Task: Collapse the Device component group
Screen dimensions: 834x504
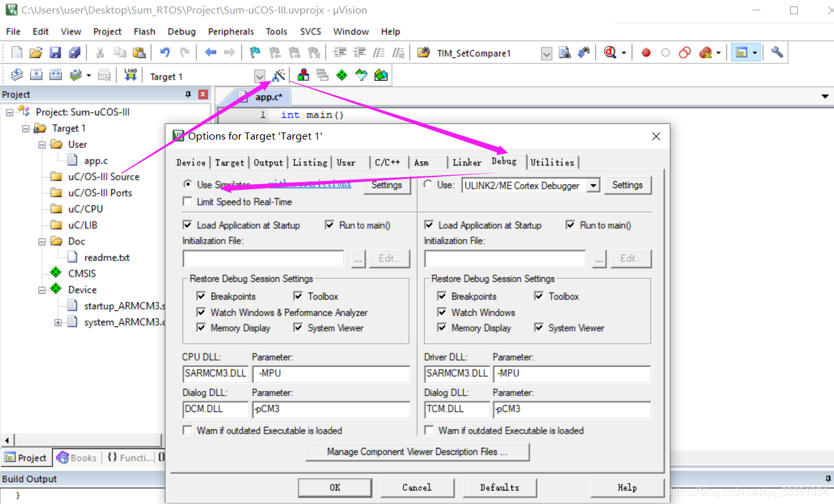Action: tap(42, 289)
